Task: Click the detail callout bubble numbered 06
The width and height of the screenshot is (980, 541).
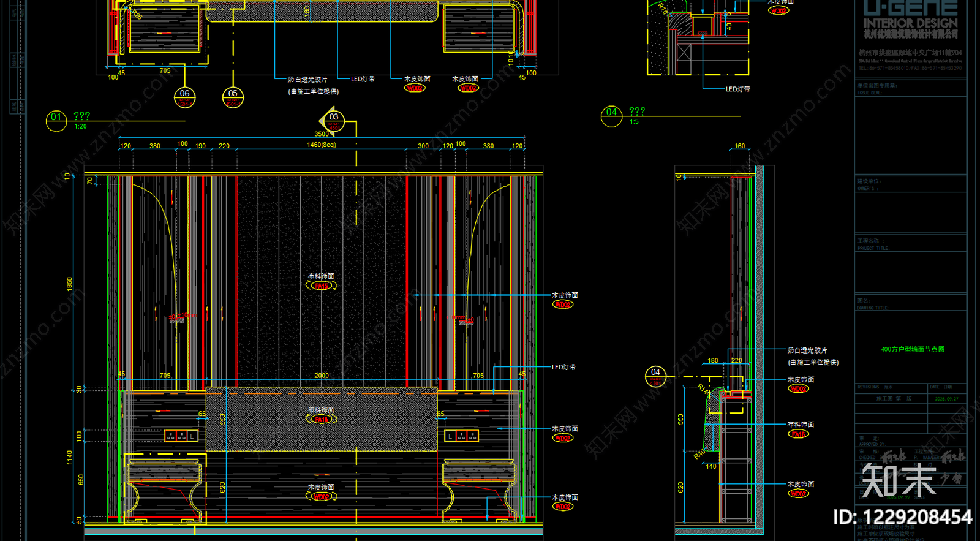Action: pyautogui.click(x=185, y=97)
